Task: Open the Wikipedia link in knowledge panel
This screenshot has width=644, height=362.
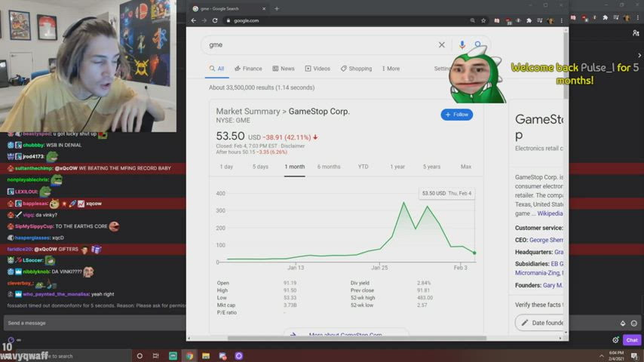Action: click(550, 213)
